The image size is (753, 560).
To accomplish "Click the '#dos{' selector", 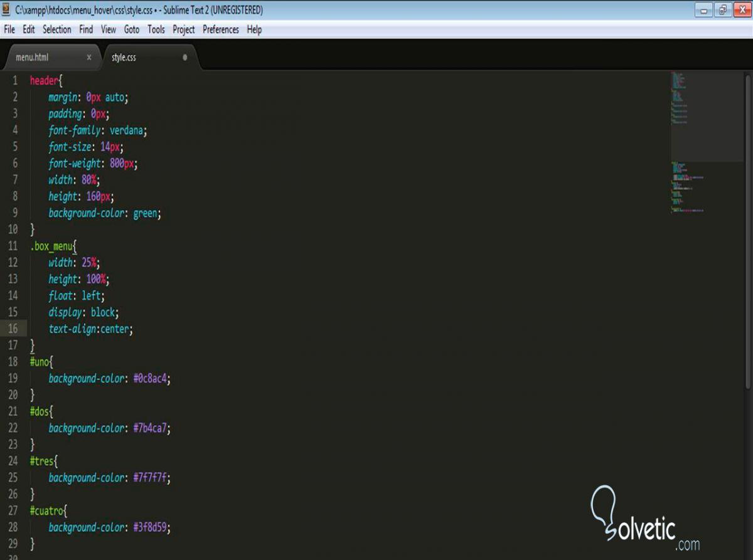I will click(x=42, y=411).
